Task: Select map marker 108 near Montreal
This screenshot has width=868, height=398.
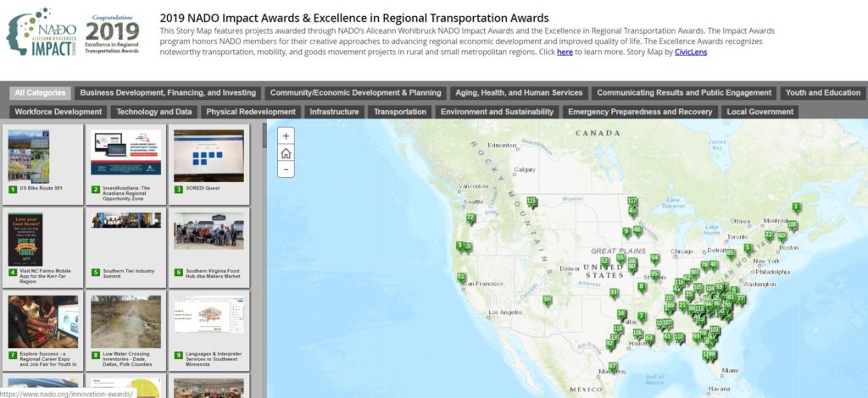Action: tap(793, 225)
